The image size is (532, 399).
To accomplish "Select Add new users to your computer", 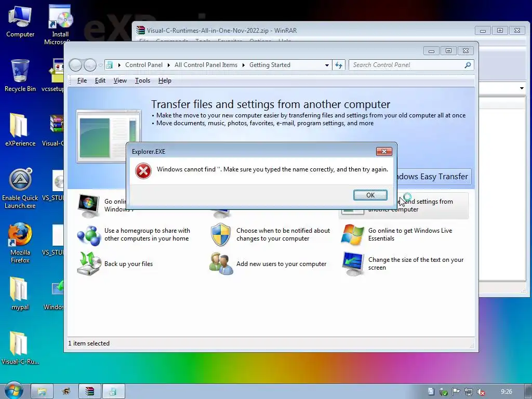I will click(x=281, y=263).
